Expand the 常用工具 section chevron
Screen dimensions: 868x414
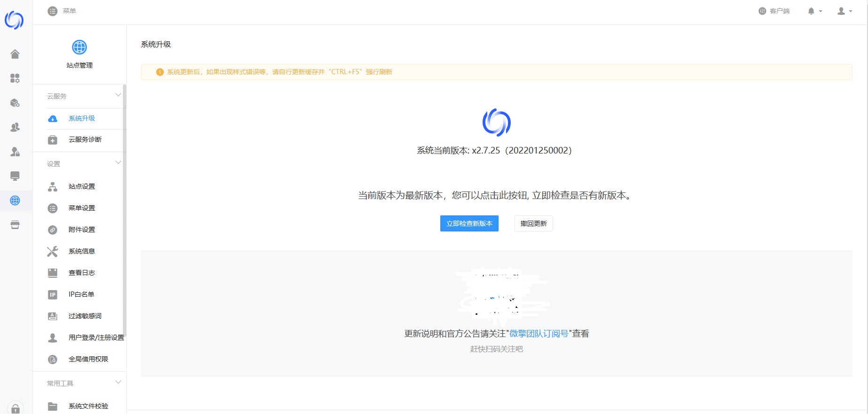[x=118, y=383]
